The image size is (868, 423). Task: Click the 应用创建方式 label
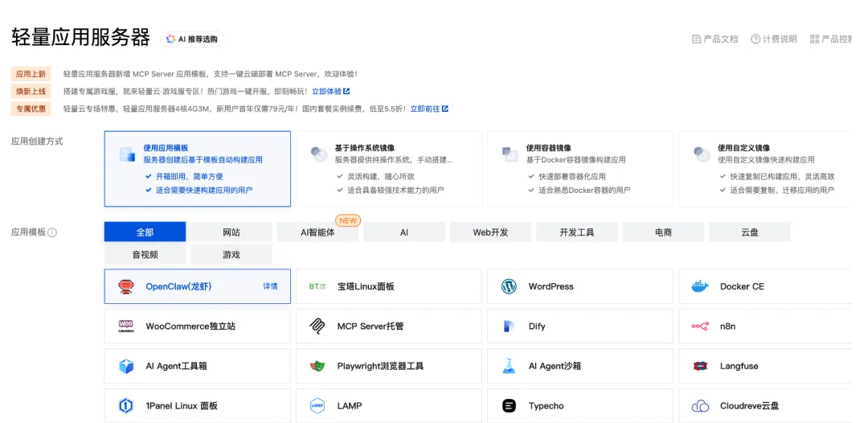coord(37,142)
